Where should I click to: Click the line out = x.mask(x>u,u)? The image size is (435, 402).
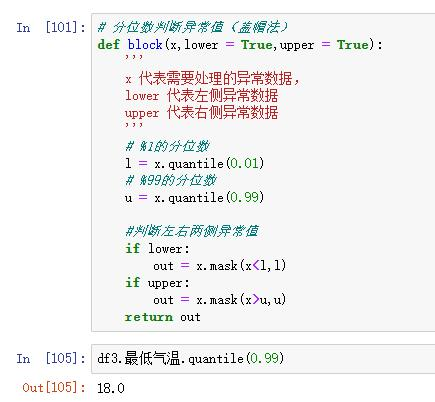(x=220, y=300)
